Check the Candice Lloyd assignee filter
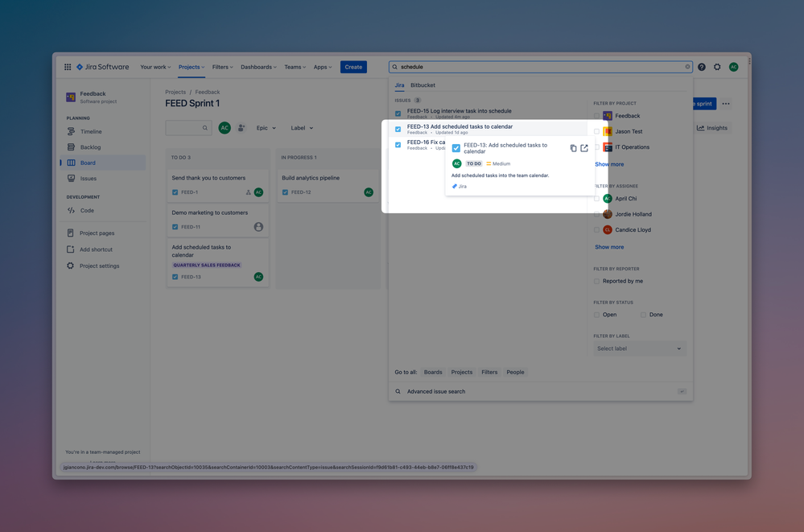804x532 pixels. tap(596, 230)
